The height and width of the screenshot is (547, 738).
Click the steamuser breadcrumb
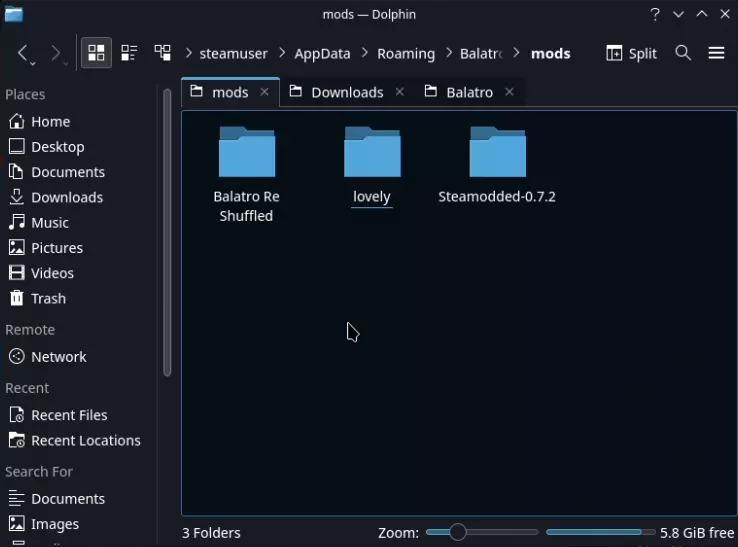coord(233,54)
